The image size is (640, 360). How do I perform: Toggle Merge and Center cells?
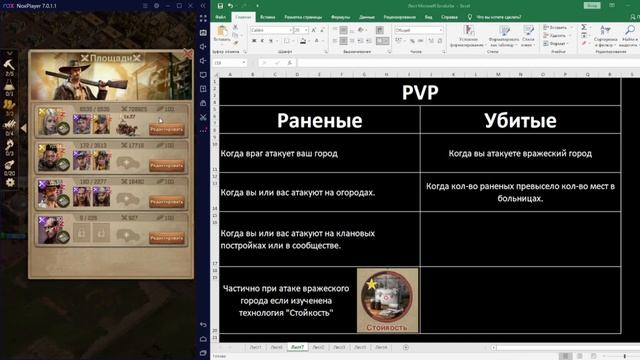coord(382,41)
